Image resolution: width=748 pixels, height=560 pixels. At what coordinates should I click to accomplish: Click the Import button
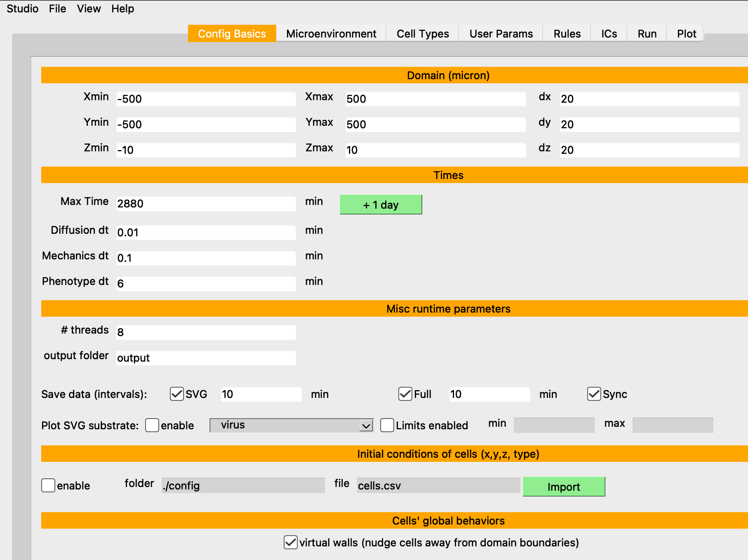pyautogui.click(x=564, y=487)
